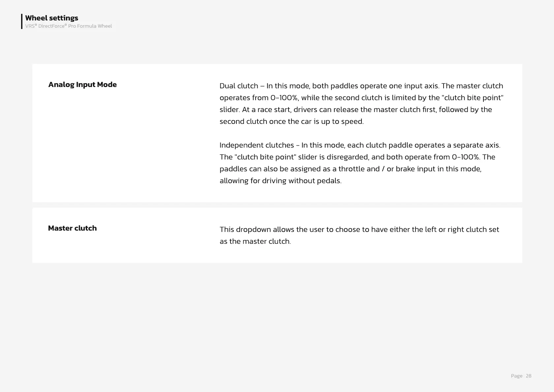554x392 pixels.
Task: Click the words "separate axis"
Action: point(476,145)
